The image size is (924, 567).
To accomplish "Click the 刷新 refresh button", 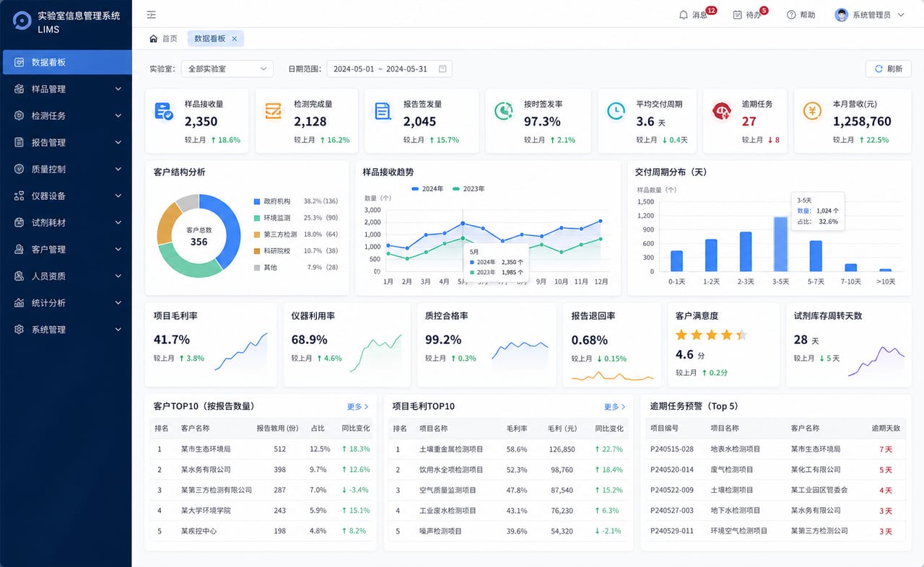I will 889,69.
